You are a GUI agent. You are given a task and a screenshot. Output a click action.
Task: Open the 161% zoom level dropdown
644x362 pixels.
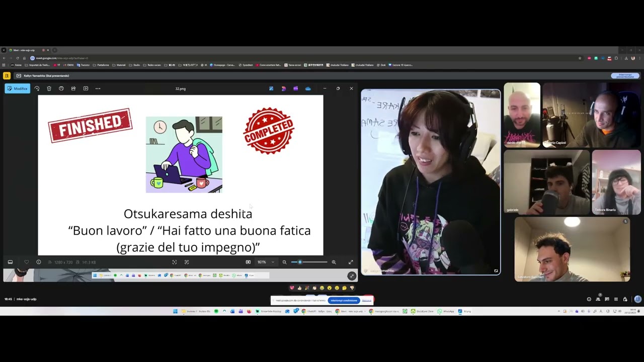tap(266, 262)
